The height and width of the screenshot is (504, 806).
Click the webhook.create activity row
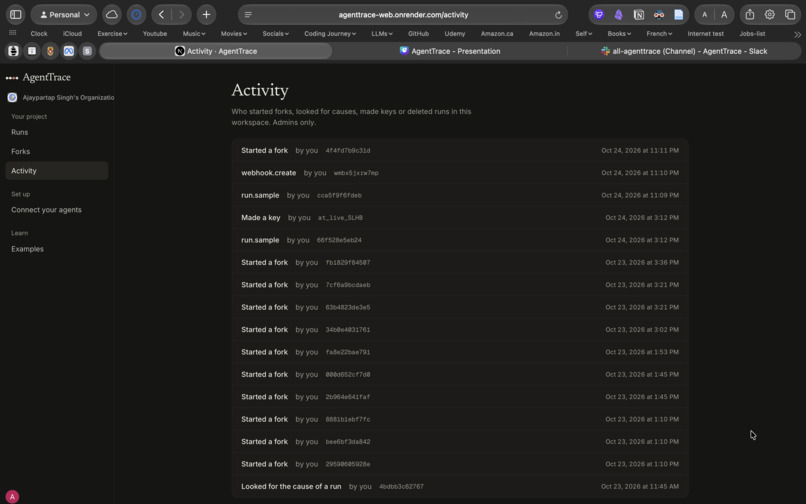(460, 173)
